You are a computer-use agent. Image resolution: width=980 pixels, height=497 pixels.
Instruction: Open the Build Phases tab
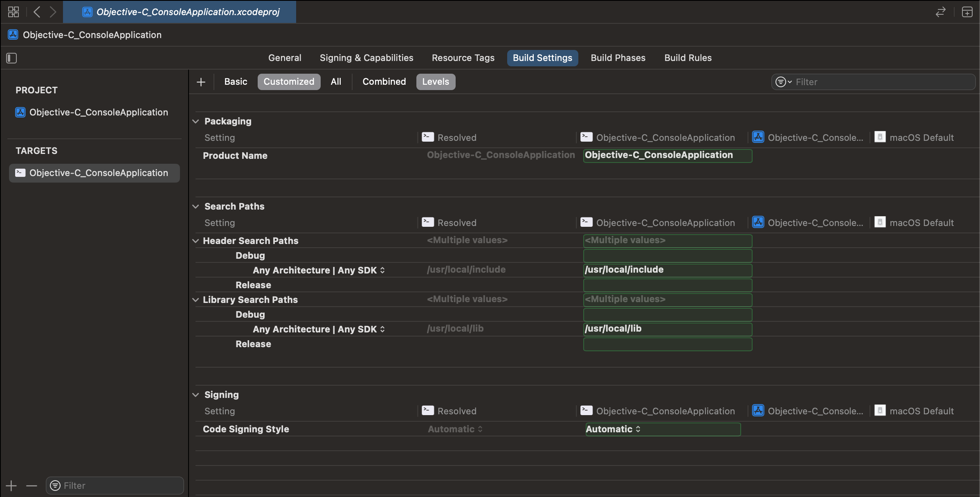(618, 58)
